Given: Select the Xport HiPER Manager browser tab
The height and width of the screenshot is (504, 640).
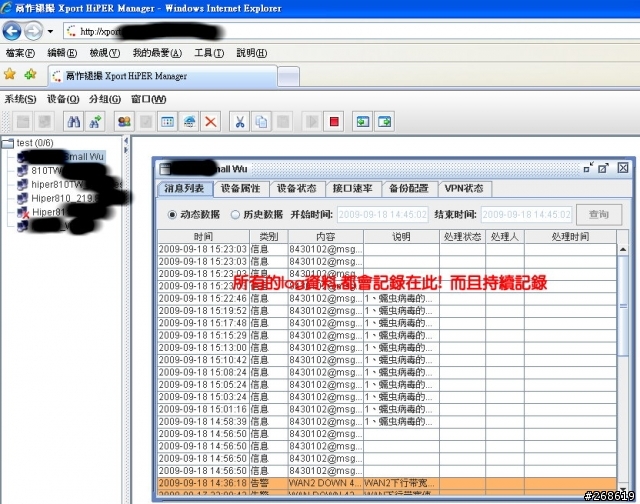Looking at the screenshot, I should pos(162,76).
